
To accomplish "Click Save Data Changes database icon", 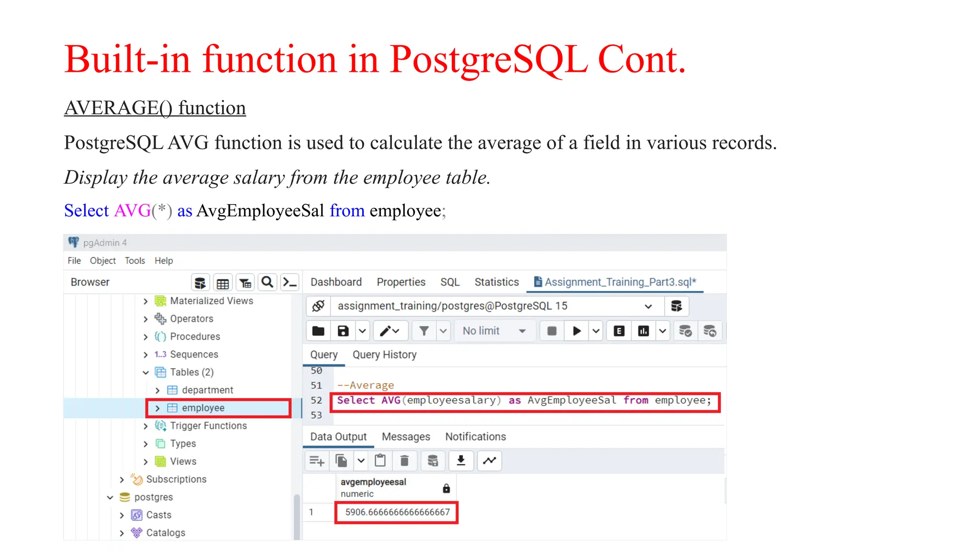I will click(x=433, y=461).
